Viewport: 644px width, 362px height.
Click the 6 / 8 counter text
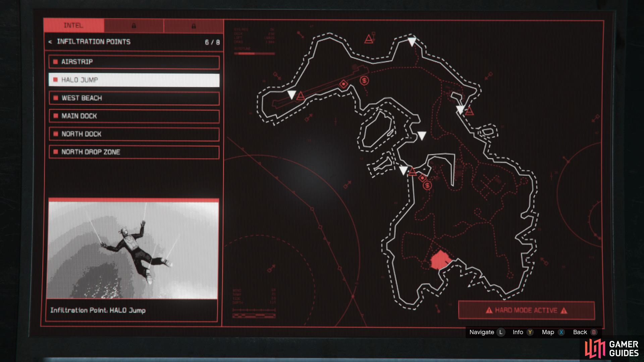(x=212, y=42)
